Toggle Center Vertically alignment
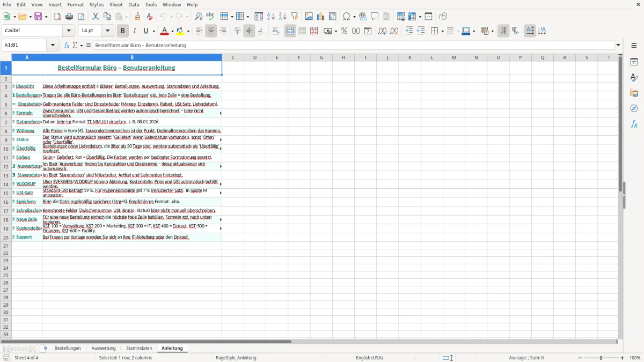 pyautogui.click(x=249, y=31)
